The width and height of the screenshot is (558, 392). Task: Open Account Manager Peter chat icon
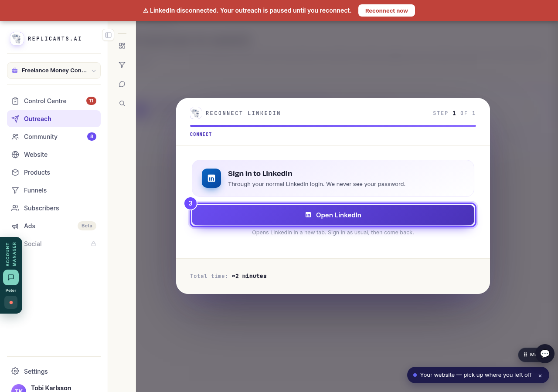(11, 277)
